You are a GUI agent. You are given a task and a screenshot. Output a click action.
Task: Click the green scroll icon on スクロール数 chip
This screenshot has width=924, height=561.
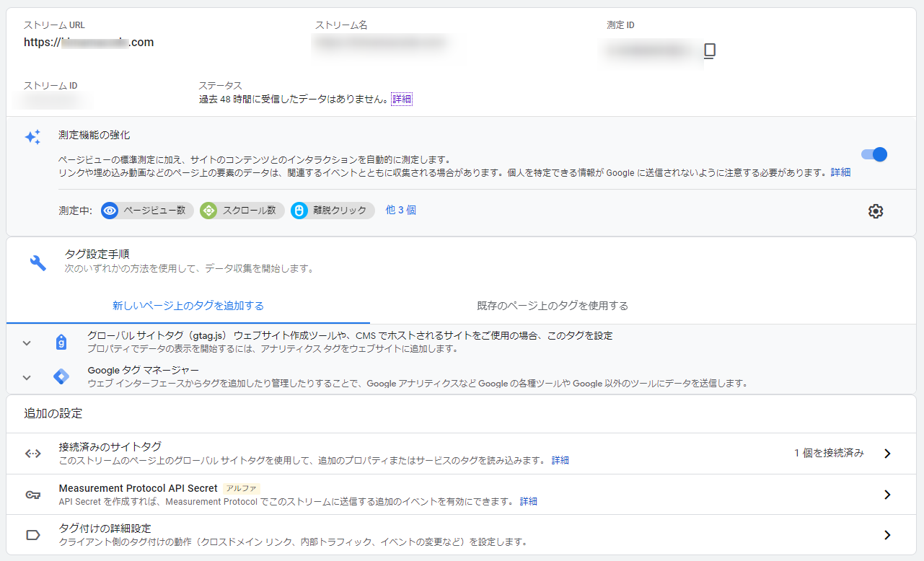[x=208, y=211]
